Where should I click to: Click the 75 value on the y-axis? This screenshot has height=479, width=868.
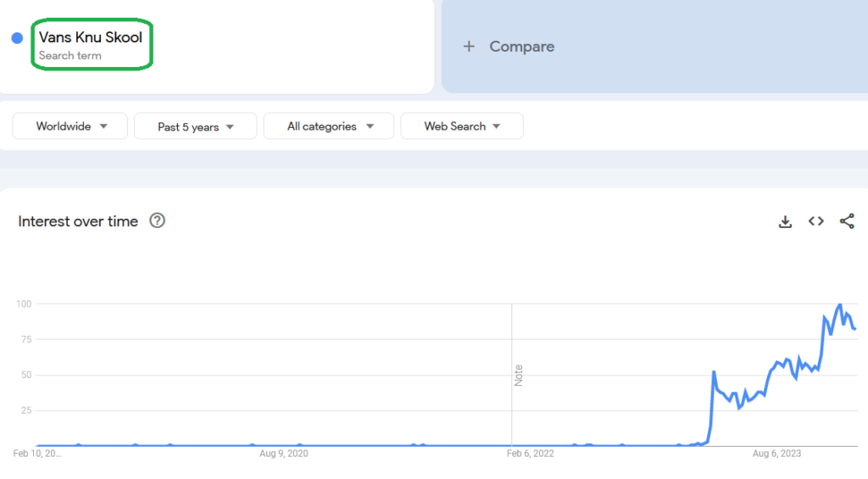pyautogui.click(x=26, y=339)
